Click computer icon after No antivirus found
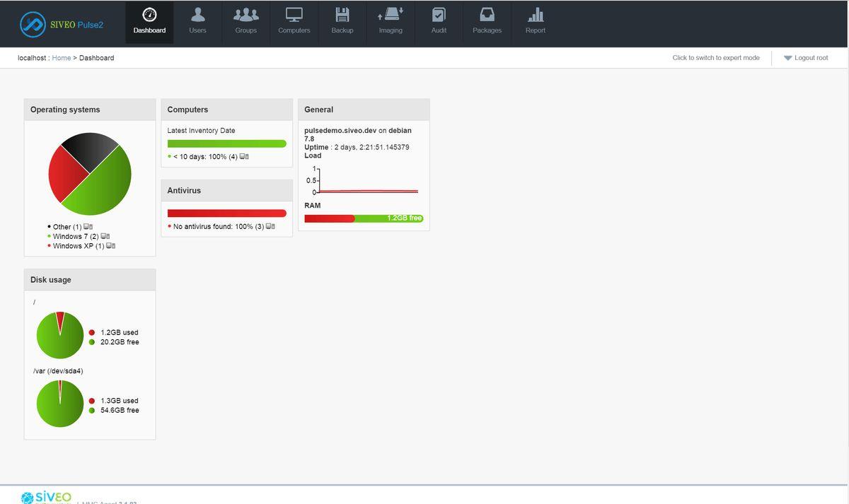Screen dimensions: 849x504 click(x=270, y=226)
